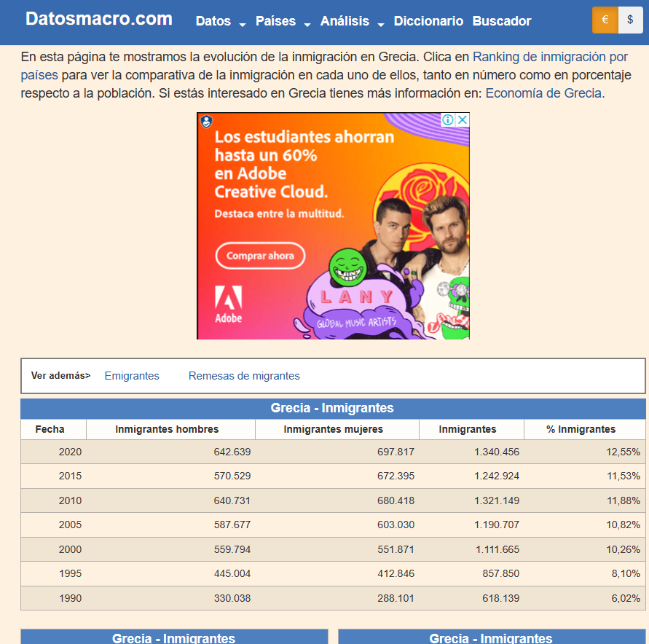Click total 1.340.456 immigrants value
This screenshot has width=649, height=644.
pos(497,452)
